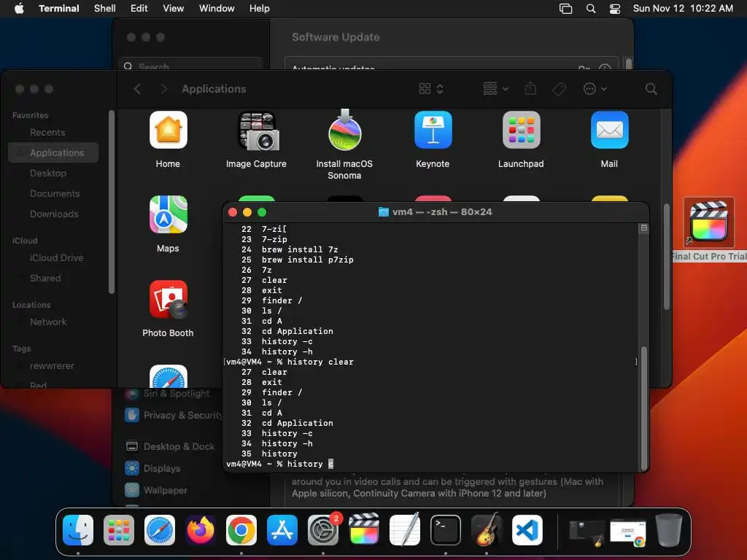
Task: Click the Finder share toolbar icon
Action: [x=530, y=88]
